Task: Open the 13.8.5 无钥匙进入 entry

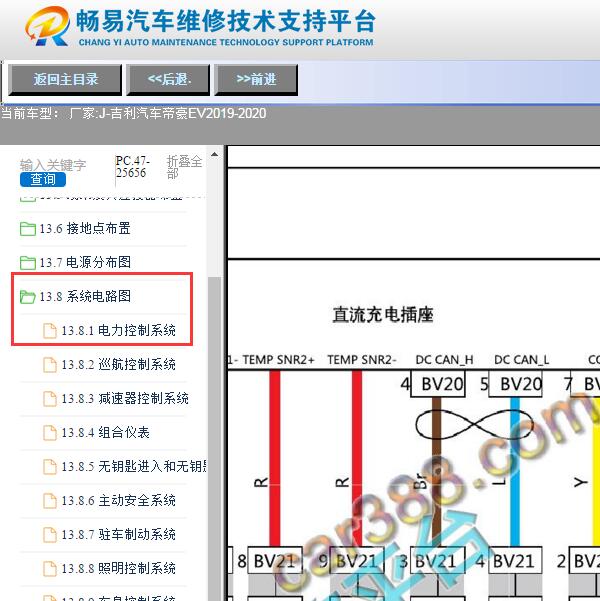Action: click(x=134, y=466)
